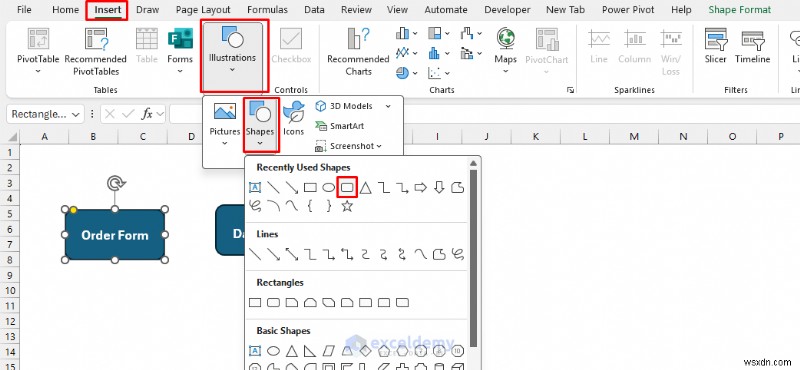Pick the first plain rectangle in Rectangles section

pyautogui.click(x=255, y=303)
